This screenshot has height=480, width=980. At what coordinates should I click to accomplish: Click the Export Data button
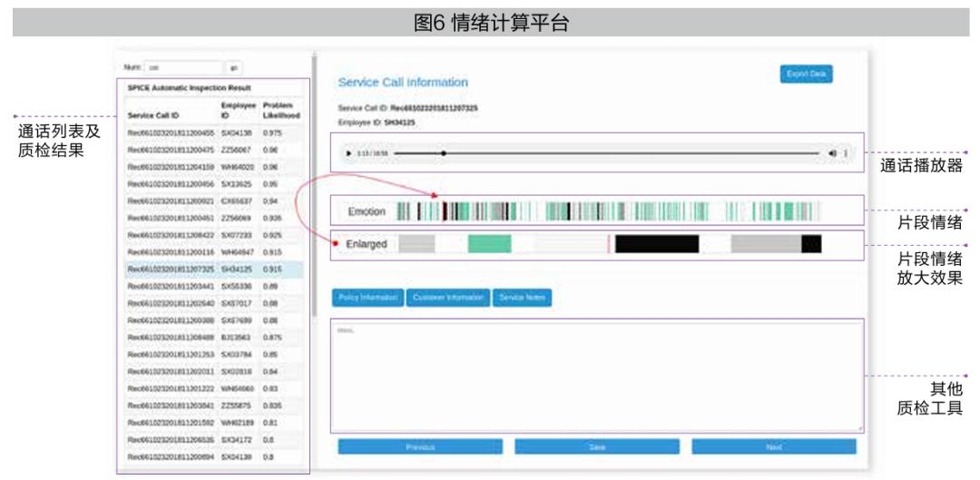807,73
